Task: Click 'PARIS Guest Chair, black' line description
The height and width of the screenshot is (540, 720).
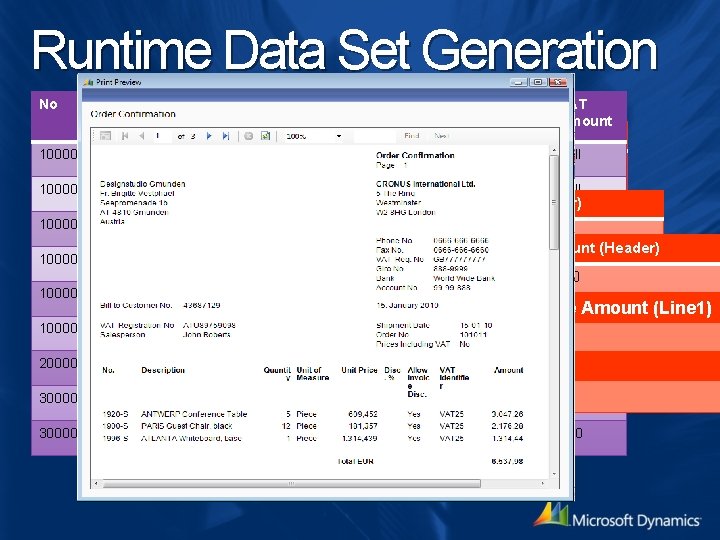Action: tap(186, 426)
